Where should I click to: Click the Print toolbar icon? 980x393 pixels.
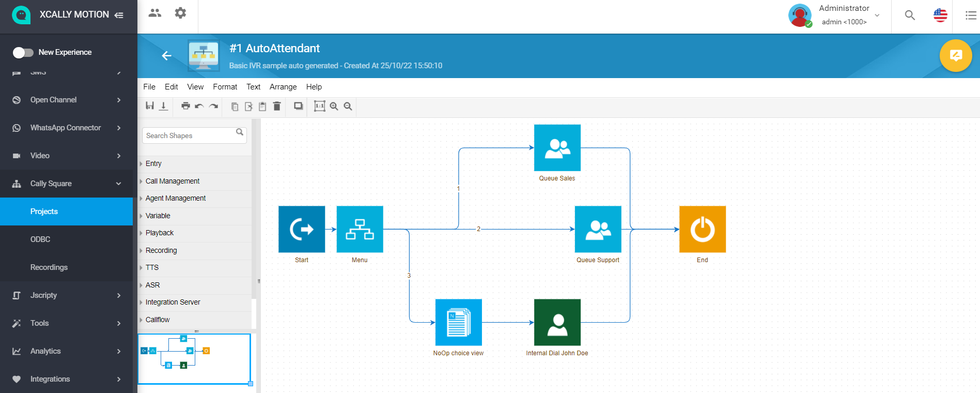185,106
